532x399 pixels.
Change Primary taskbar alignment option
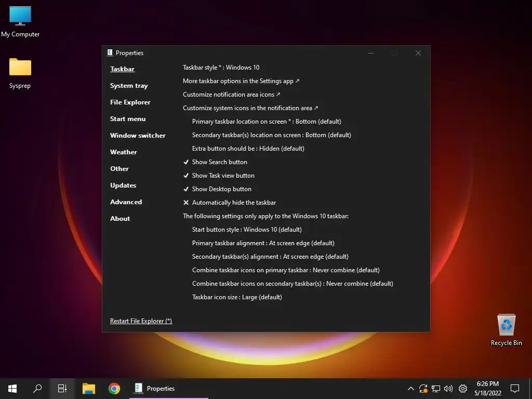(x=263, y=243)
